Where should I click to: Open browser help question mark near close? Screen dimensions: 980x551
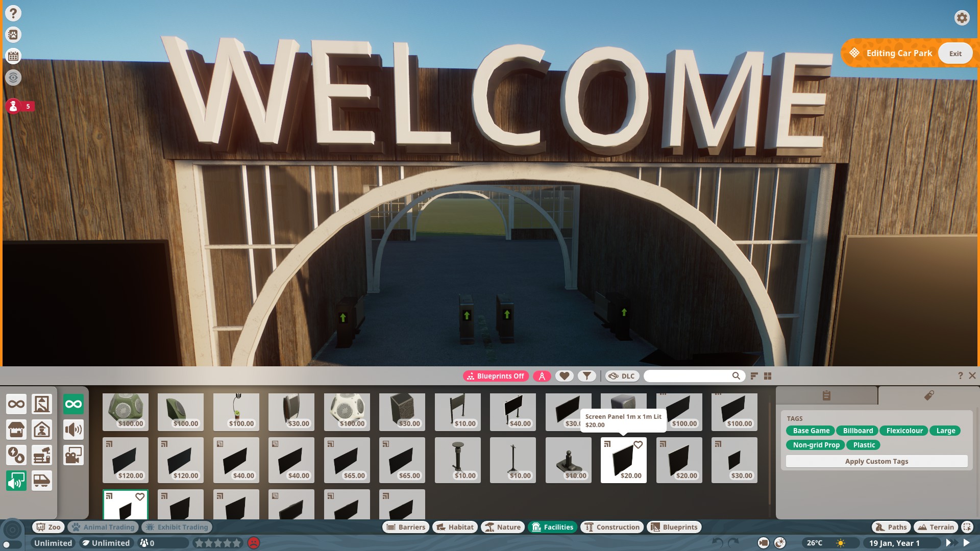[x=960, y=375]
